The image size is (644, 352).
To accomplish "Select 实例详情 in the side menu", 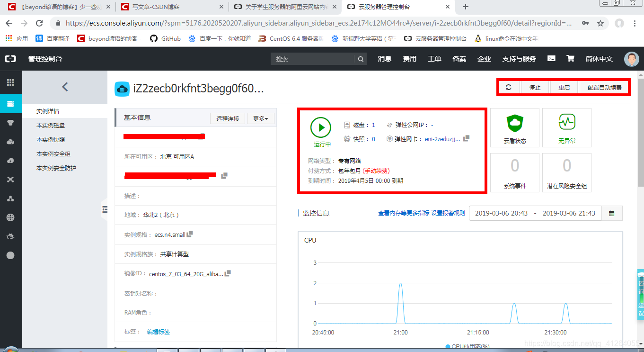I will point(48,111).
